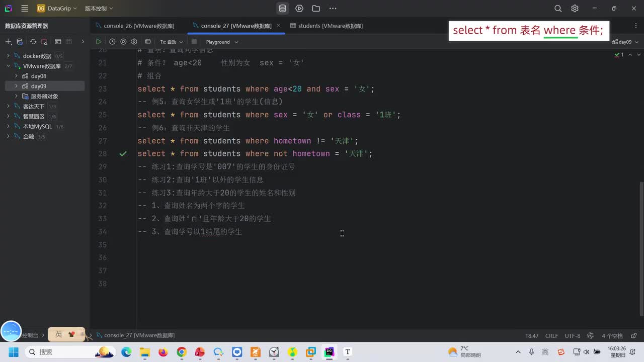The image size is (644, 362).
Task: Click the disconnect data source icon
Action: pos(44,42)
